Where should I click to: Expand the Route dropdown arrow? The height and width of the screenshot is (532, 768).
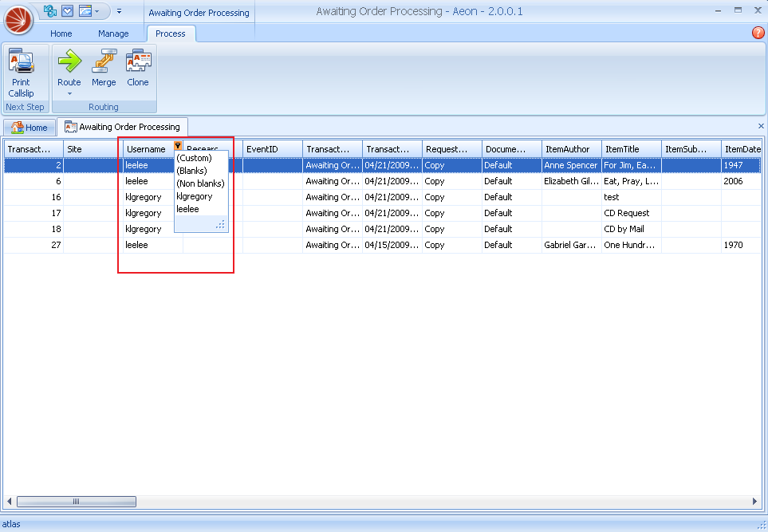pos(69,93)
